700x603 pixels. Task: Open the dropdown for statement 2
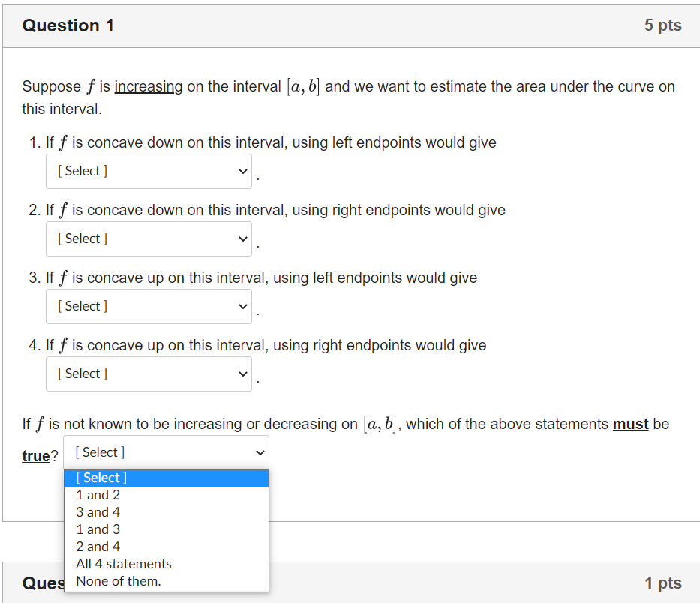(x=148, y=238)
